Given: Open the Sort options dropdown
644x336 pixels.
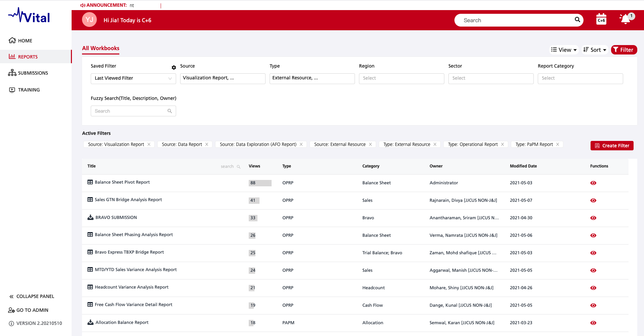Looking at the screenshot, I should (x=595, y=50).
